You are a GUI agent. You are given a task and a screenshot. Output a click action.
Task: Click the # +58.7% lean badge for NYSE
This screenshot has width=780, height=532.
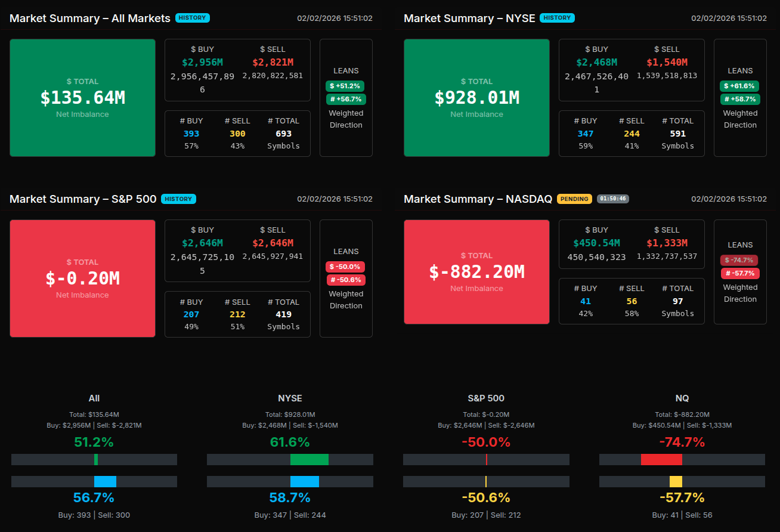coord(739,99)
